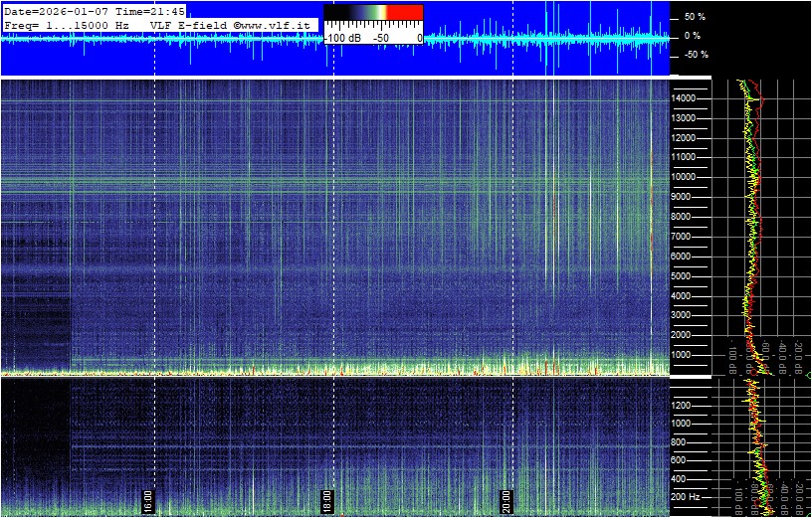Click -20.0 dB on the low-frequency spectrum plot

pyautogui.click(x=798, y=496)
